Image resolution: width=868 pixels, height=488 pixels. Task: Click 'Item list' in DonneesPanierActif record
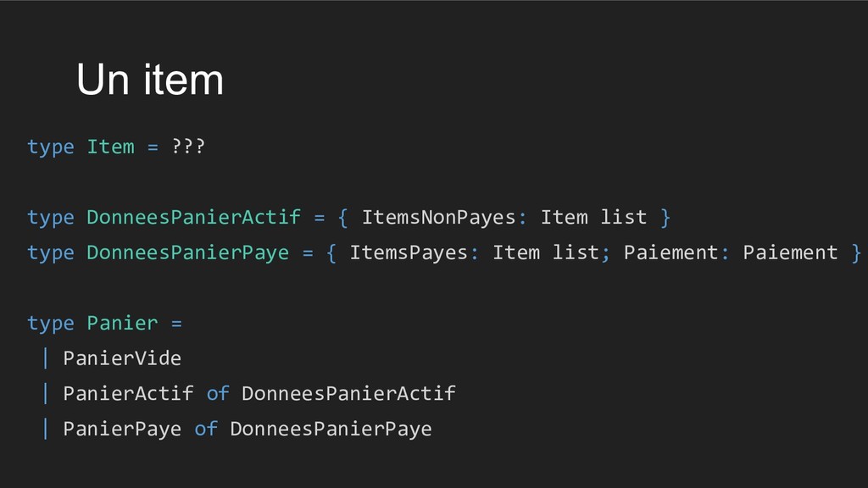point(593,217)
